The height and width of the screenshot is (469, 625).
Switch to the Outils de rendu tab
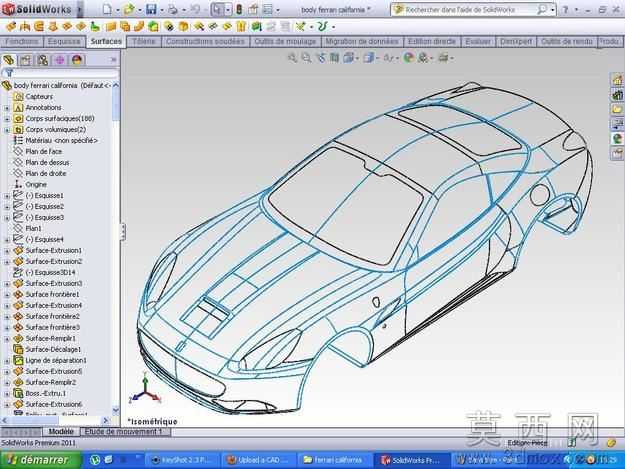[566, 41]
